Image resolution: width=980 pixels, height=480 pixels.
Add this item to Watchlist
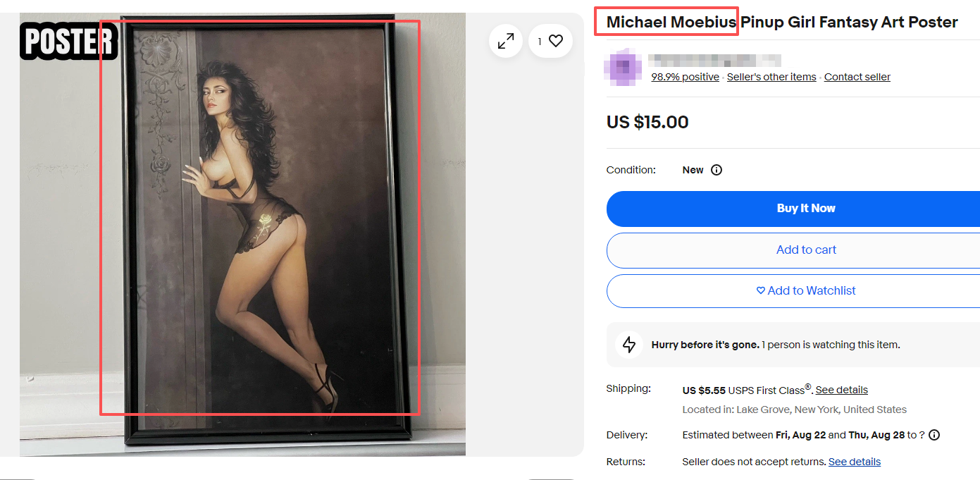[x=806, y=290]
